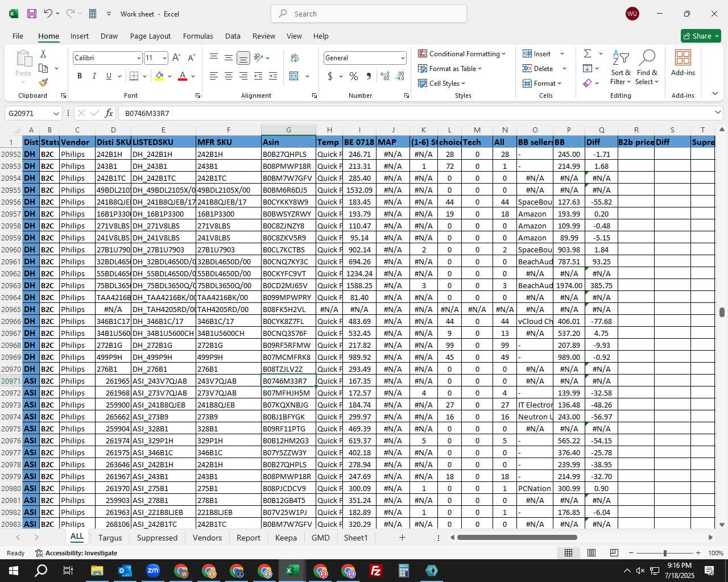Apply Percent Style format
This screenshot has height=582, width=728.
(354, 76)
